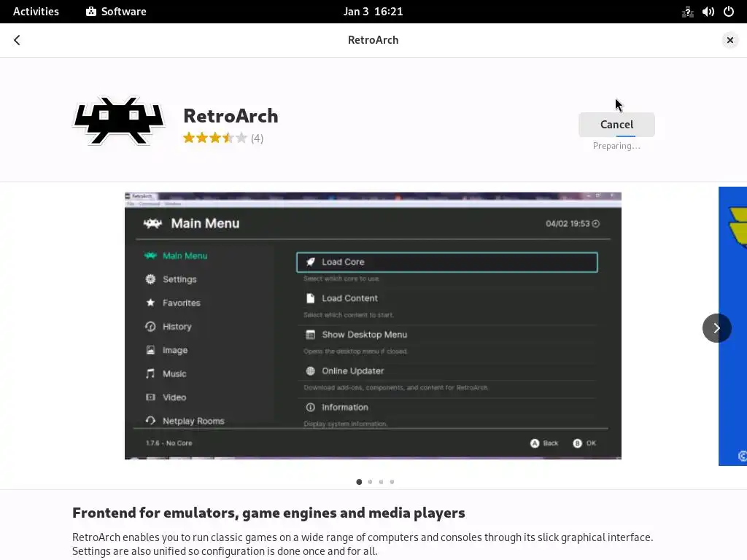Click the partially visible next screenshot
The image size is (747, 560).
pyautogui.click(x=732, y=326)
